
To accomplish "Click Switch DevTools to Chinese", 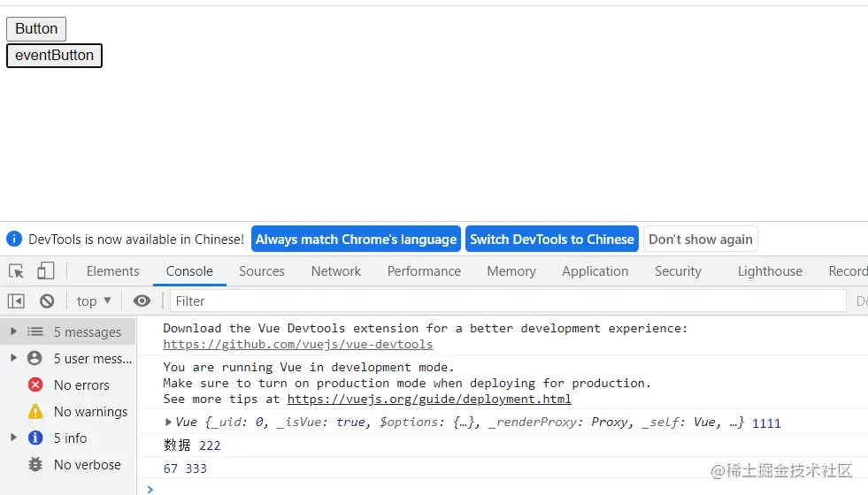I will 552,239.
